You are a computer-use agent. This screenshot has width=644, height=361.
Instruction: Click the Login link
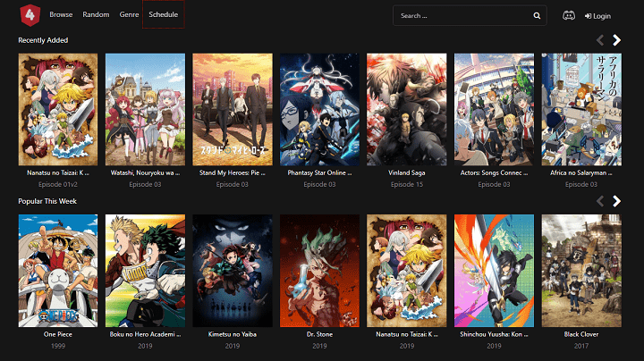[597, 16]
